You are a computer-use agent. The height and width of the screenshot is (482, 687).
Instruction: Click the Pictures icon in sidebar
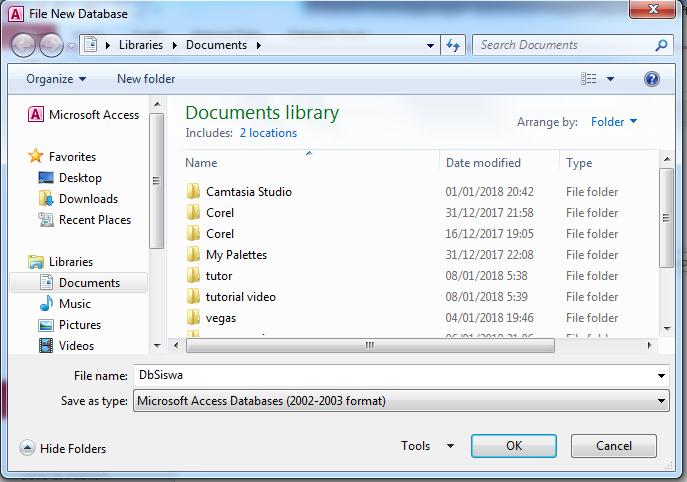point(46,325)
